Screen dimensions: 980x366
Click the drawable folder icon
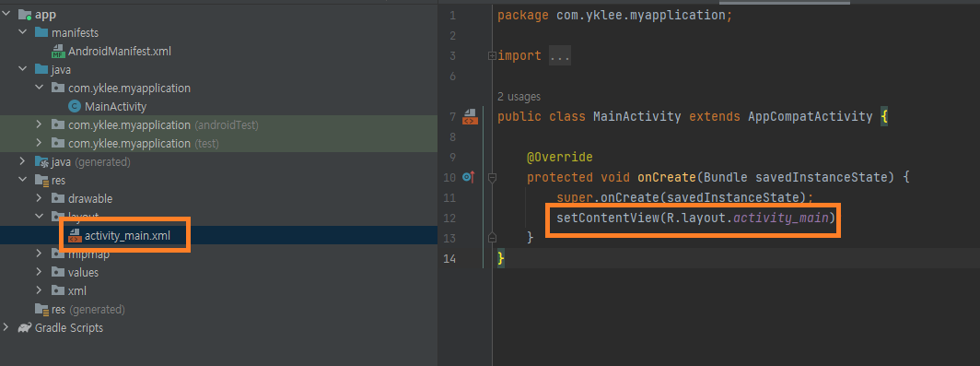(58, 199)
